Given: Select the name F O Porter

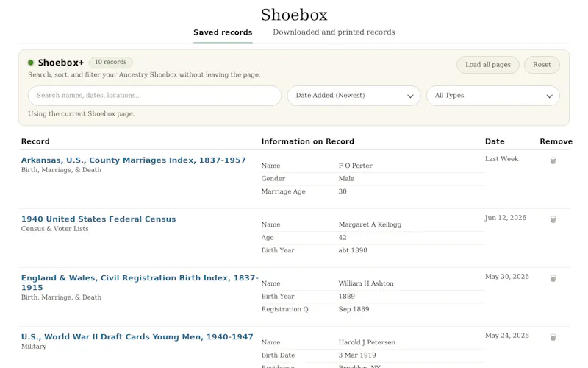Looking at the screenshot, I should (356, 166).
